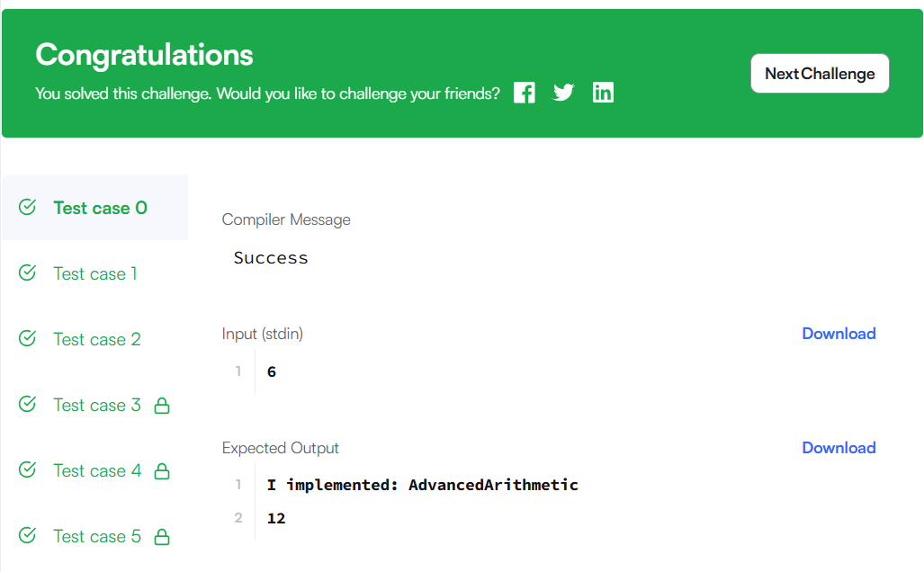This screenshot has width=924, height=572.
Task: Click the expected output line 'I implemented: AdvancedArithmetic'
Action: (x=422, y=485)
